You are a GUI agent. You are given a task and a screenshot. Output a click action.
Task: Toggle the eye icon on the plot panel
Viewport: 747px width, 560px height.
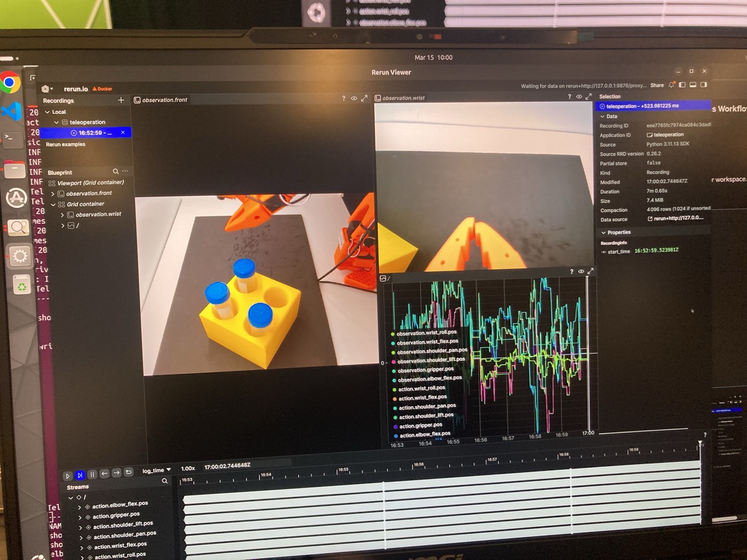580,271
